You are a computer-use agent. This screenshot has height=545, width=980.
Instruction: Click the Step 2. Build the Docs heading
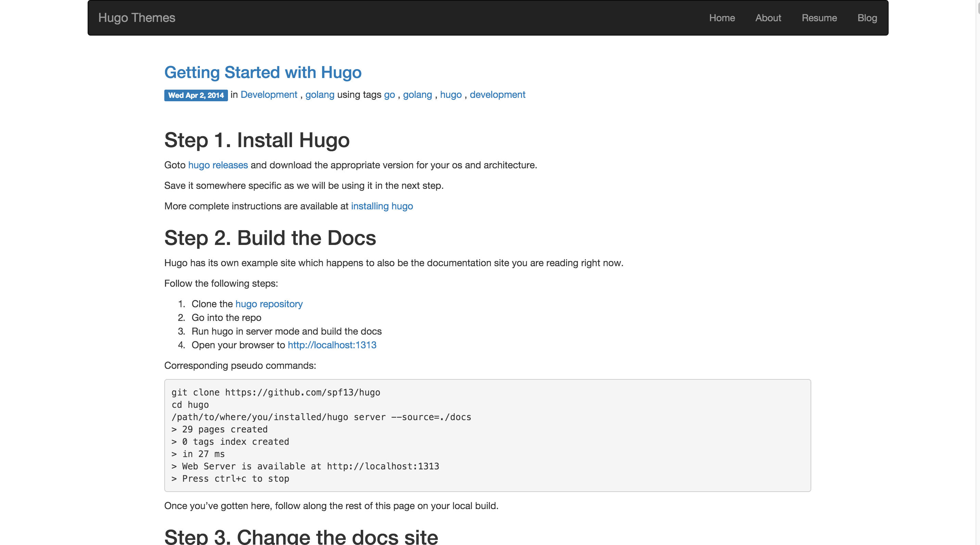270,238
